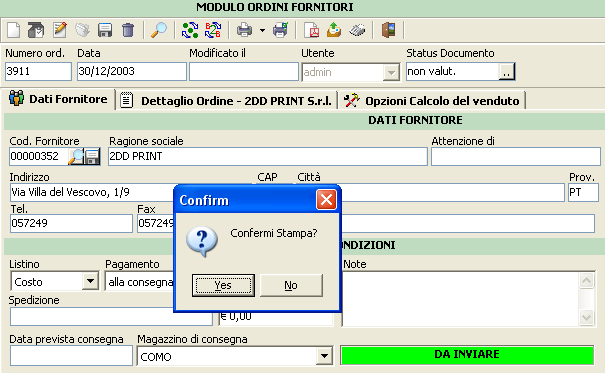Search supplier via Cod. Fornitore magnifier
Screen dimensions: 605x373
click(76, 156)
